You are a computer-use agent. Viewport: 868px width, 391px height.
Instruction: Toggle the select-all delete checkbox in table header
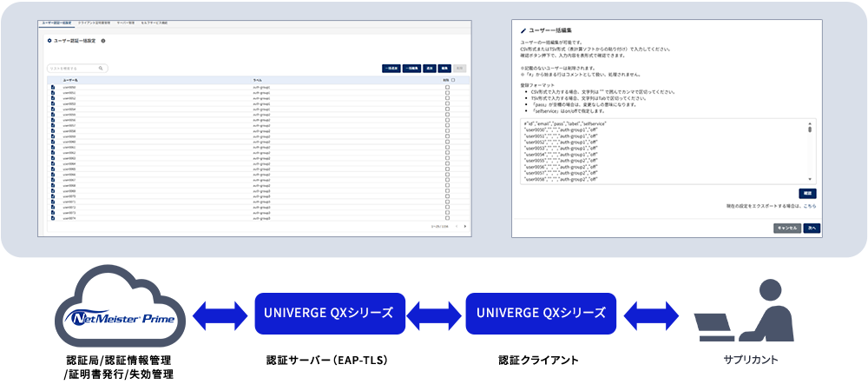pyautogui.click(x=453, y=80)
